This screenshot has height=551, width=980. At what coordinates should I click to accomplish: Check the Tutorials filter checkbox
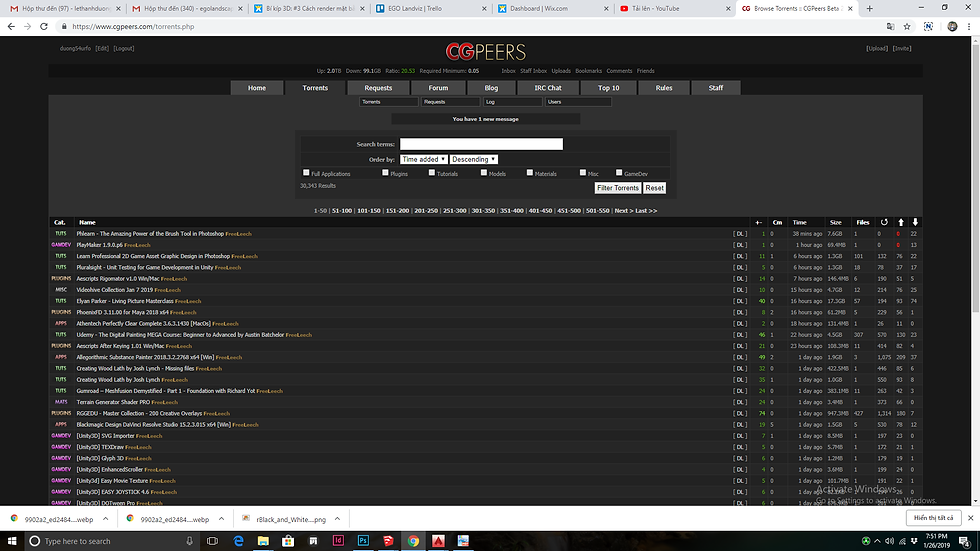click(x=432, y=172)
